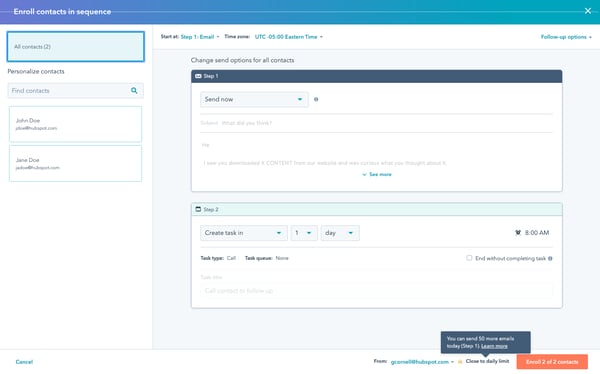
Task: Open the day unit dropdown
Action: coord(340,233)
